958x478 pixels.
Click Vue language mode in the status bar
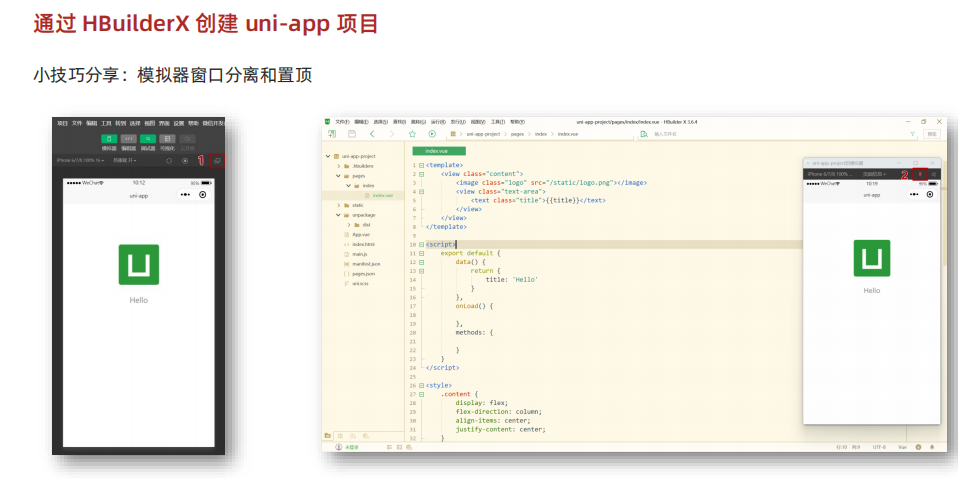coord(901,447)
